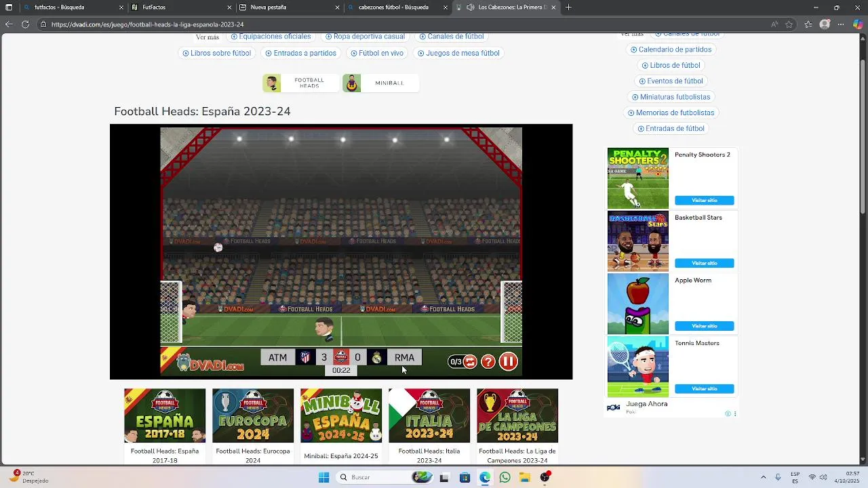Open Microsoft Store from the taskbar
The image size is (868, 488).
(x=465, y=477)
